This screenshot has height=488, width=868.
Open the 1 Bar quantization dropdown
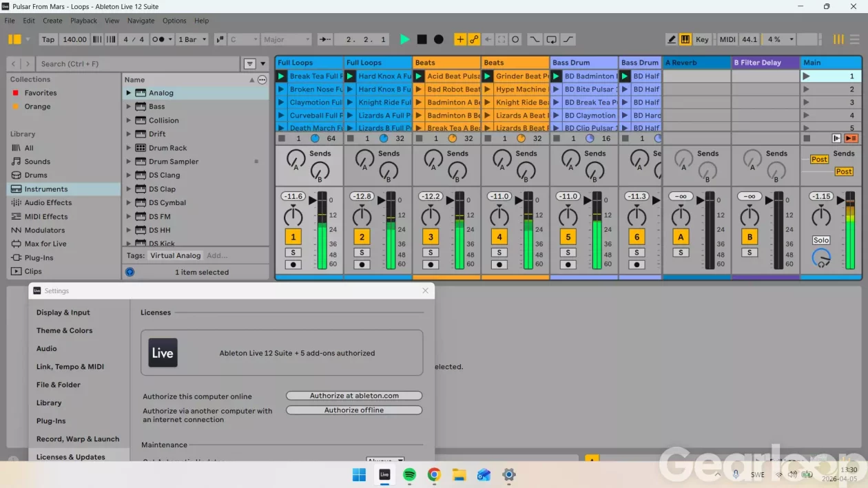click(192, 39)
